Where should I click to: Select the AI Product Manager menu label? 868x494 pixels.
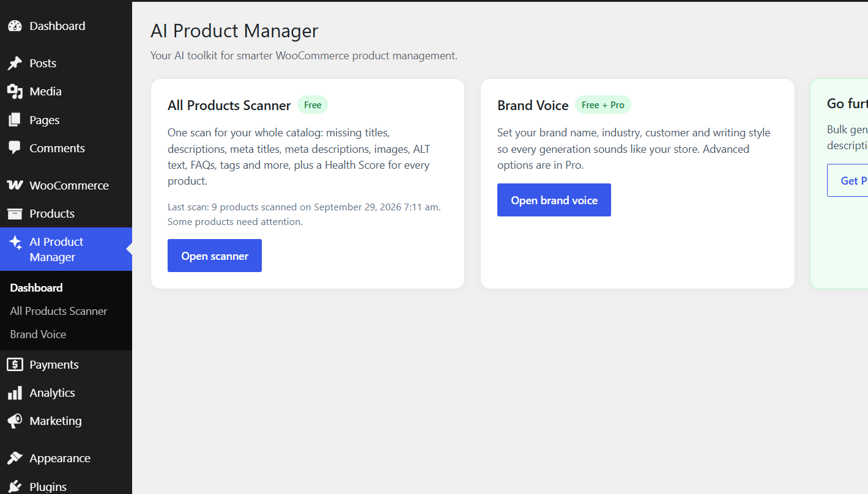tap(56, 249)
